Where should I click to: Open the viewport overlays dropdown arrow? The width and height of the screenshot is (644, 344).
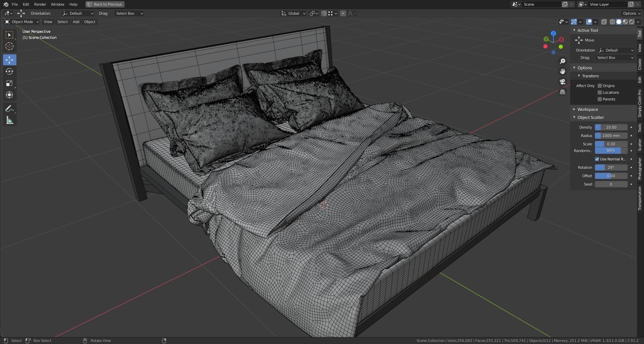tap(595, 22)
